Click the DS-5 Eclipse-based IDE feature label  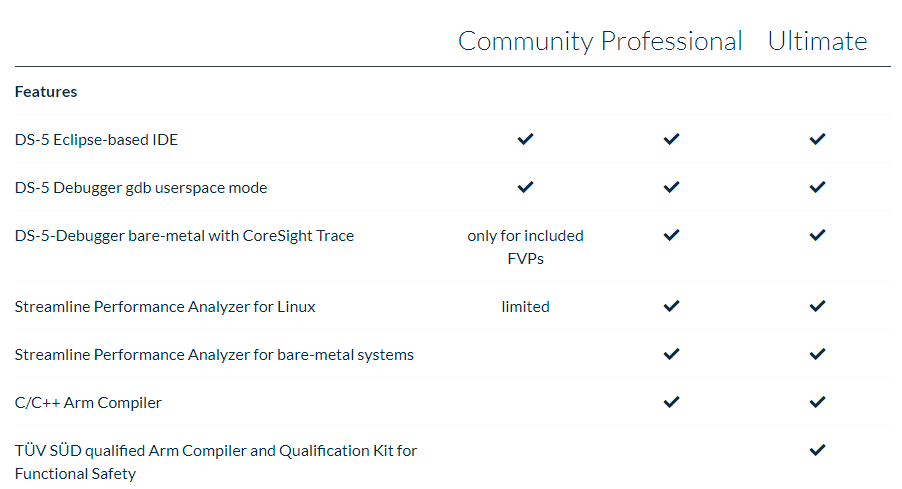tap(96, 140)
